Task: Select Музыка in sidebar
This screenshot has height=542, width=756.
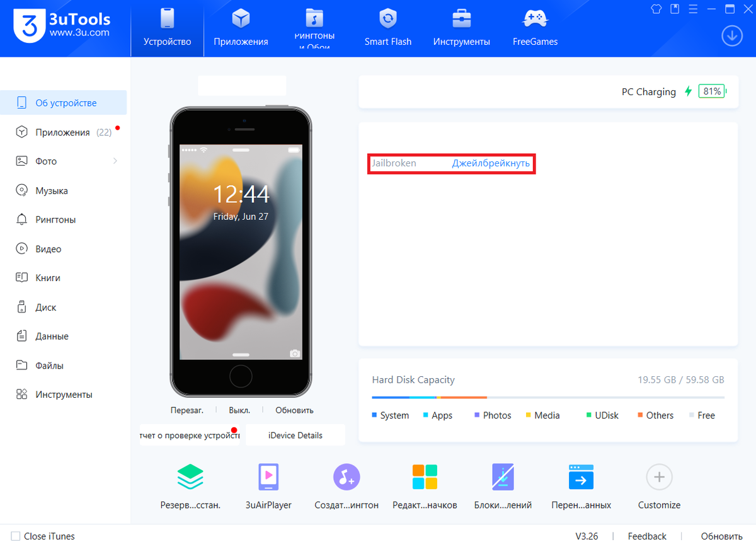Action: (63, 190)
